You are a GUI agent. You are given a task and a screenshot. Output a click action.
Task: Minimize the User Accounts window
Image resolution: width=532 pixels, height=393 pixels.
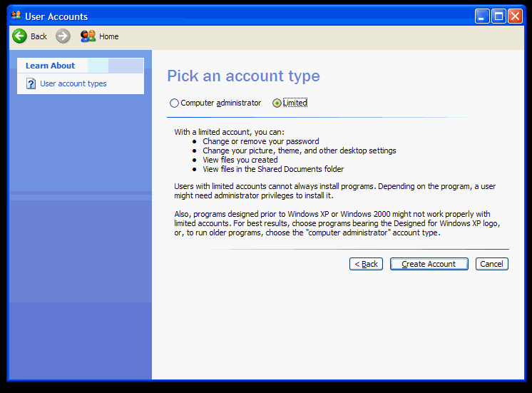coord(482,16)
